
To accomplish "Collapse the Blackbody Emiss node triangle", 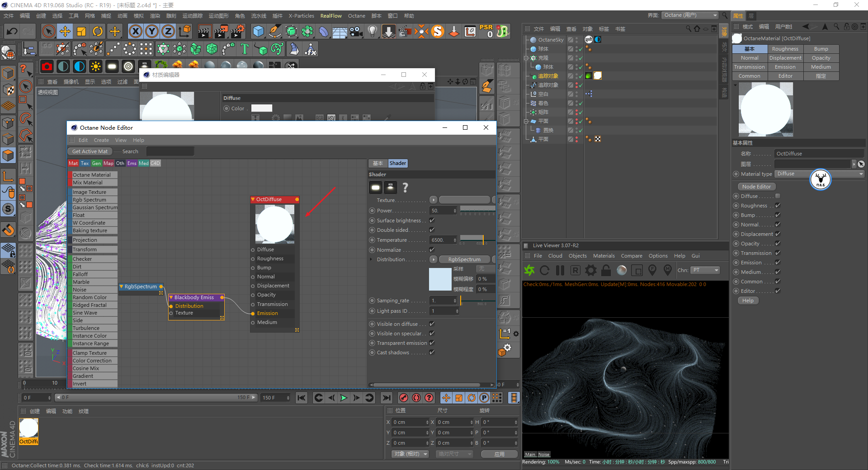I will (x=171, y=297).
